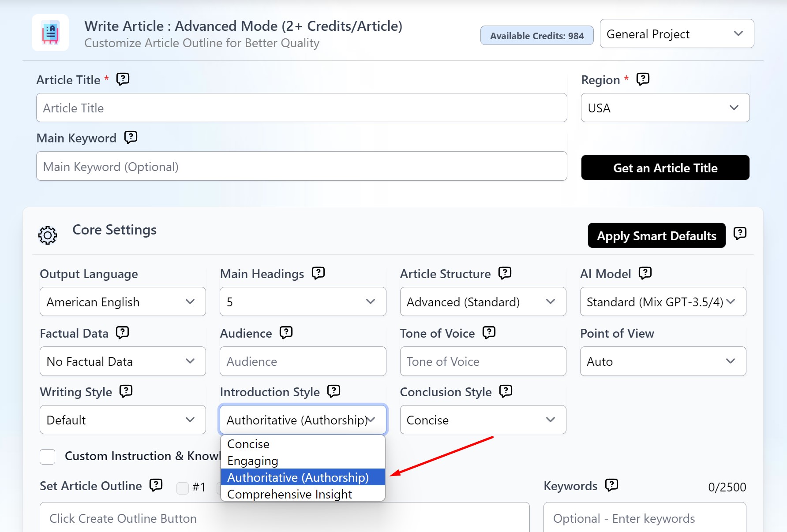This screenshot has width=787, height=532.
Task: Open help icon next to Tone of Voice
Action: click(x=489, y=332)
